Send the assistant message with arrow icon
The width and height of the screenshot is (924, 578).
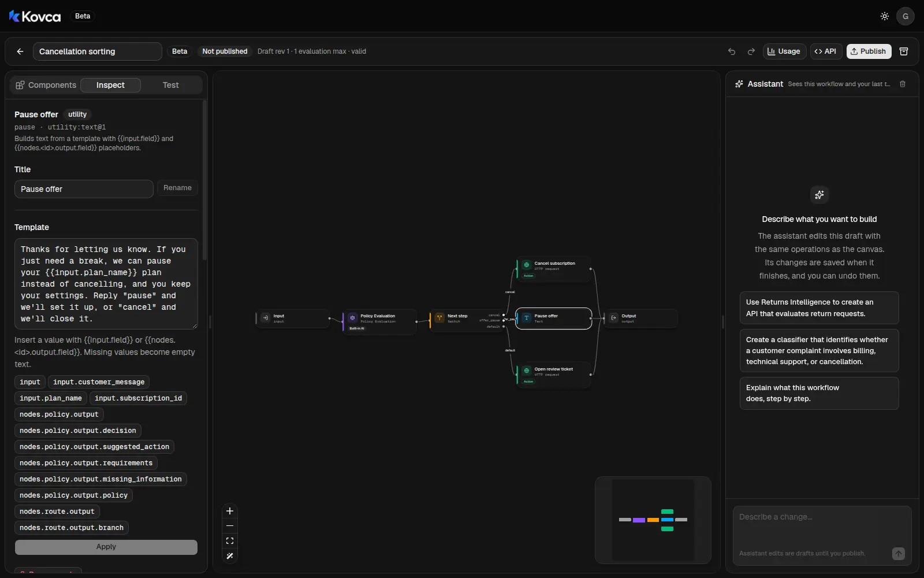[898, 554]
